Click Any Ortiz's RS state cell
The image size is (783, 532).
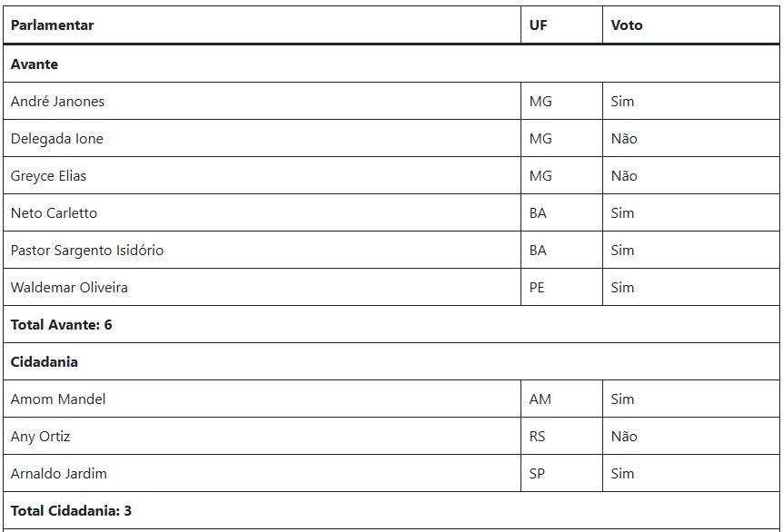click(561, 436)
